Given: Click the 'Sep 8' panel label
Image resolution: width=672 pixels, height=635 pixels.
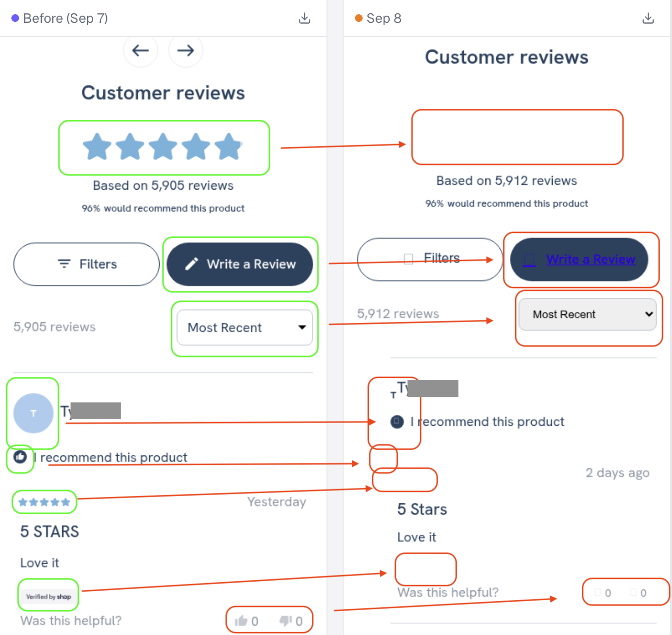Looking at the screenshot, I should 384,19.
